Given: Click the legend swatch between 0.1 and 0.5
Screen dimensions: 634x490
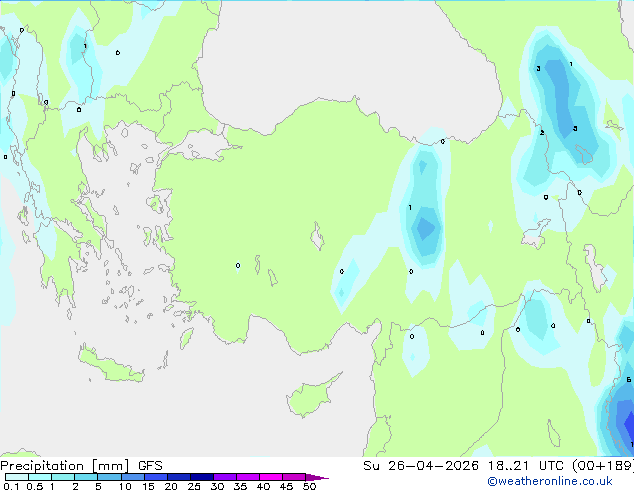Looking at the screenshot, I should pos(17,477).
